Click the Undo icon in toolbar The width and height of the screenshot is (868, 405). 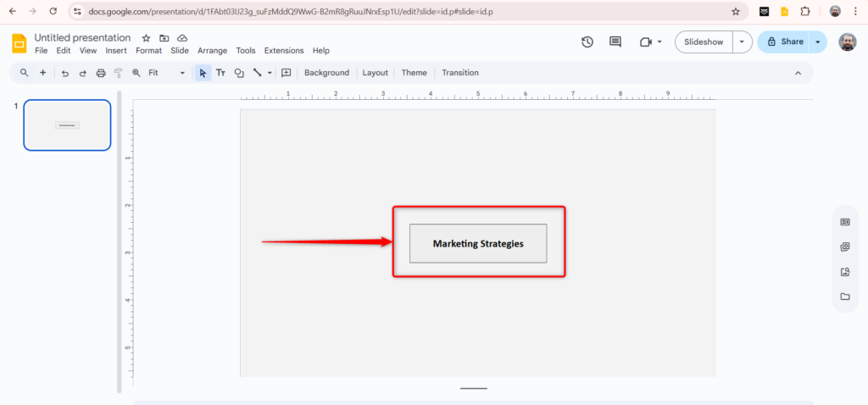point(64,73)
